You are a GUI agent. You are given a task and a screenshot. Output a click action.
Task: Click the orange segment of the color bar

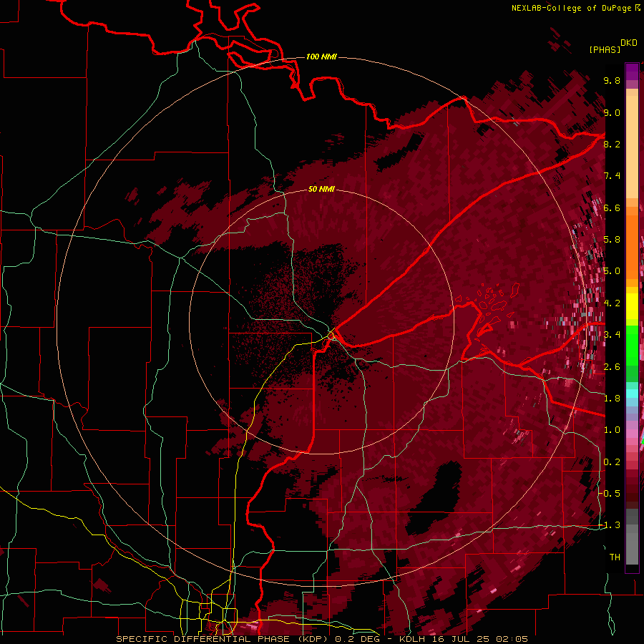click(632, 246)
